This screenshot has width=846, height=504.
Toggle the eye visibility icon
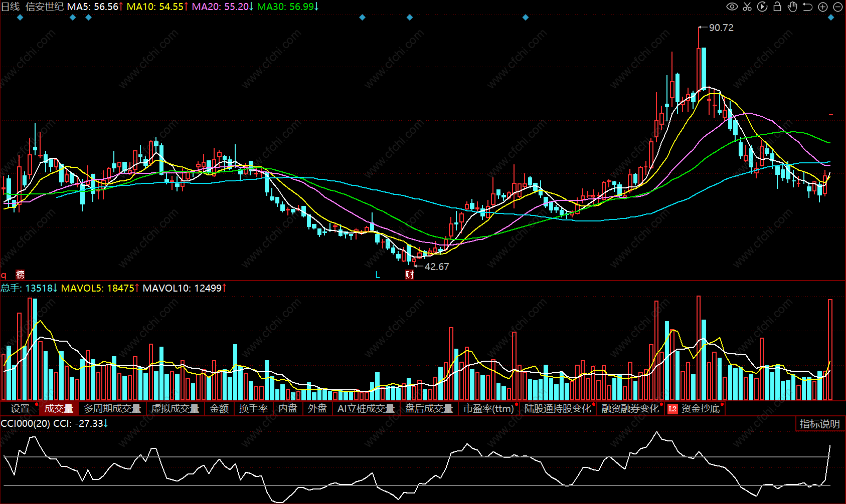point(732,7)
